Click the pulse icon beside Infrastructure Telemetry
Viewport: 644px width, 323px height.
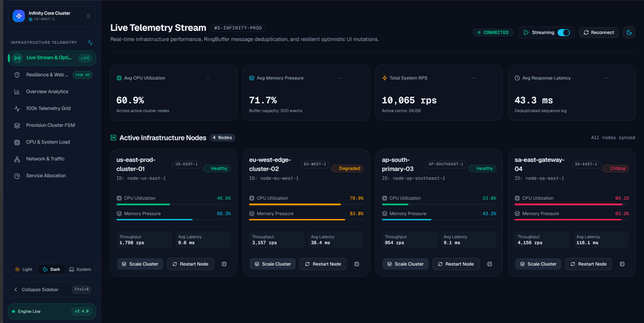coord(90,42)
